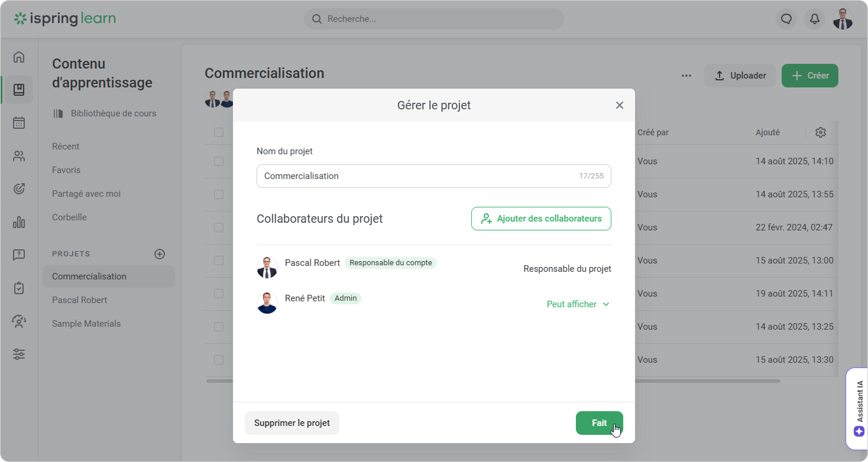Click the "Supprimer le projet" button

(x=292, y=423)
